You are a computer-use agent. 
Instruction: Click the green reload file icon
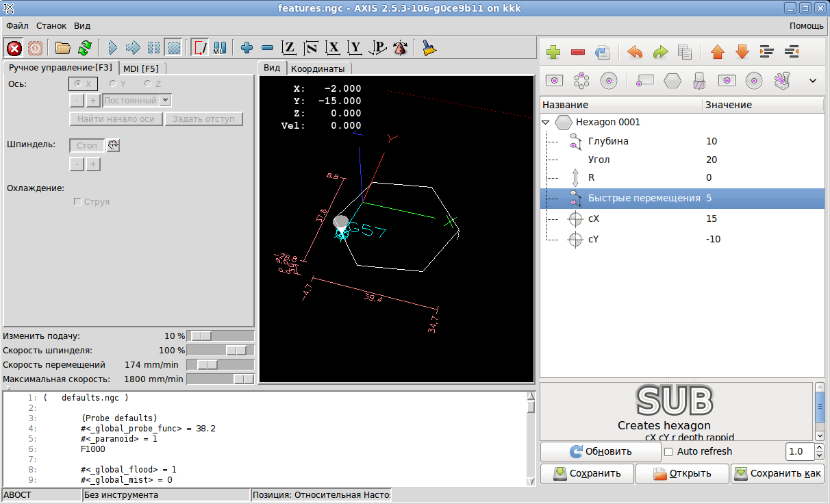coord(84,48)
